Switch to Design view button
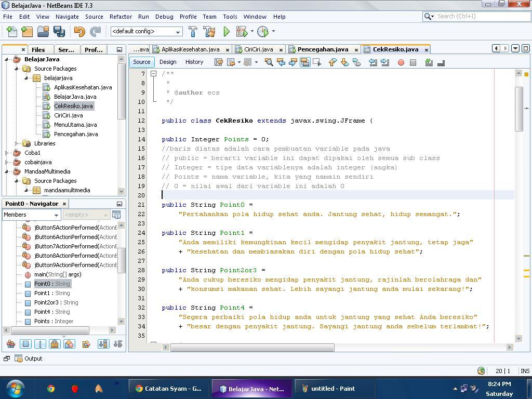The height and width of the screenshot is (399, 532). pos(168,62)
